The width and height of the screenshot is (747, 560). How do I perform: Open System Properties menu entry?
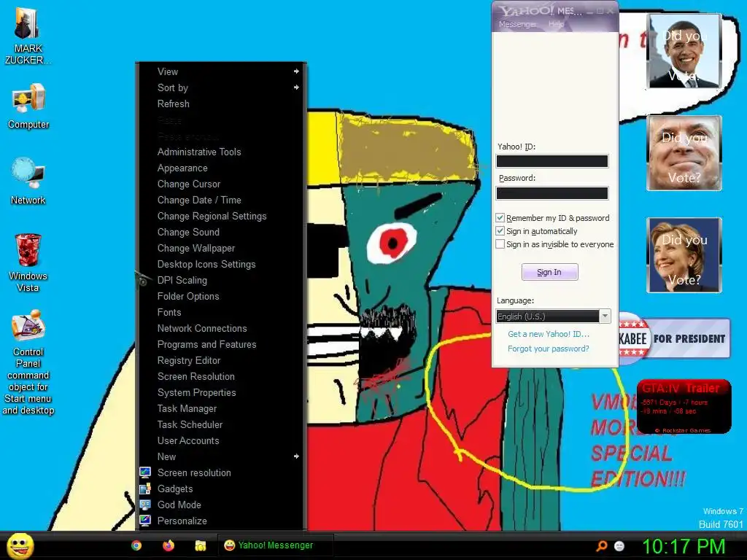222,392
